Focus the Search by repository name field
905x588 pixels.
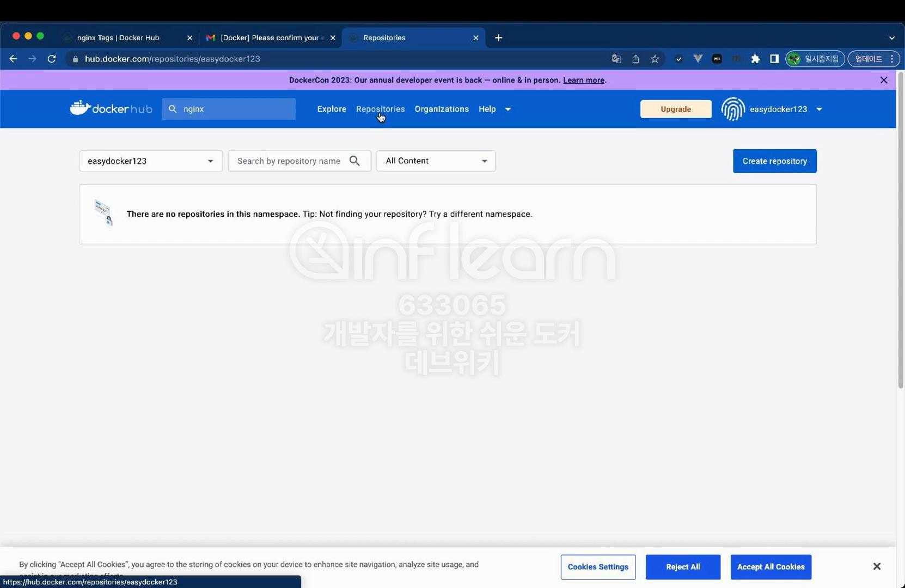point(299,161)
